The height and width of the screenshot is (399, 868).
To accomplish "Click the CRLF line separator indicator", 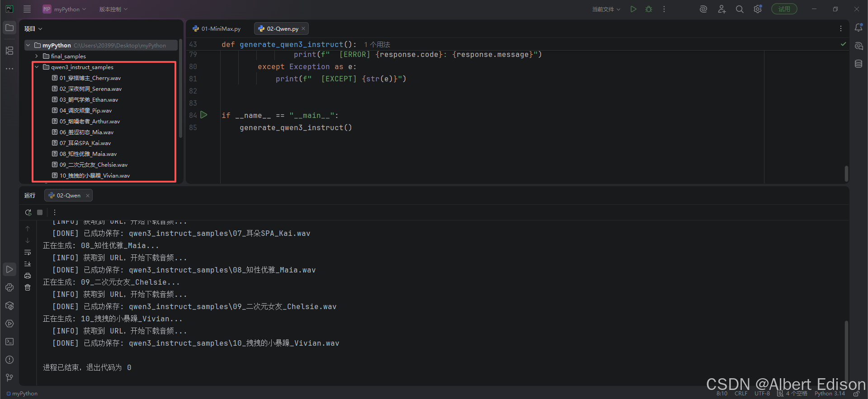I will click(x=741, y=394).
